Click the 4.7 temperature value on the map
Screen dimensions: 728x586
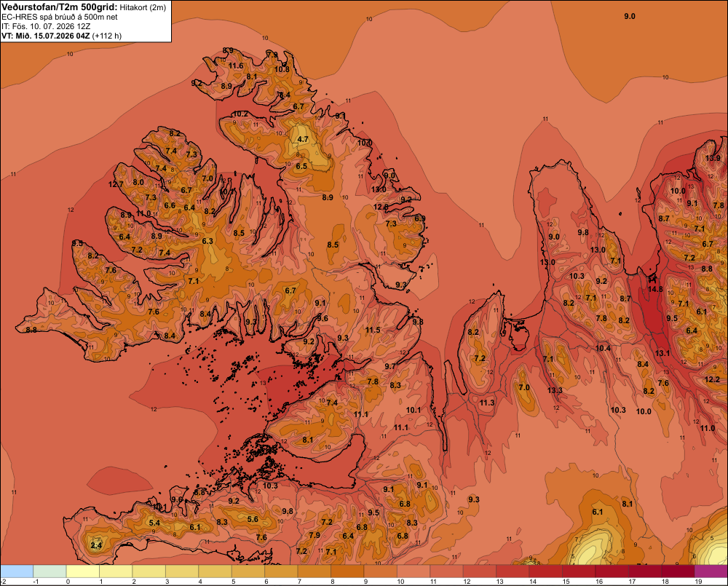click(x=303, y=139)
